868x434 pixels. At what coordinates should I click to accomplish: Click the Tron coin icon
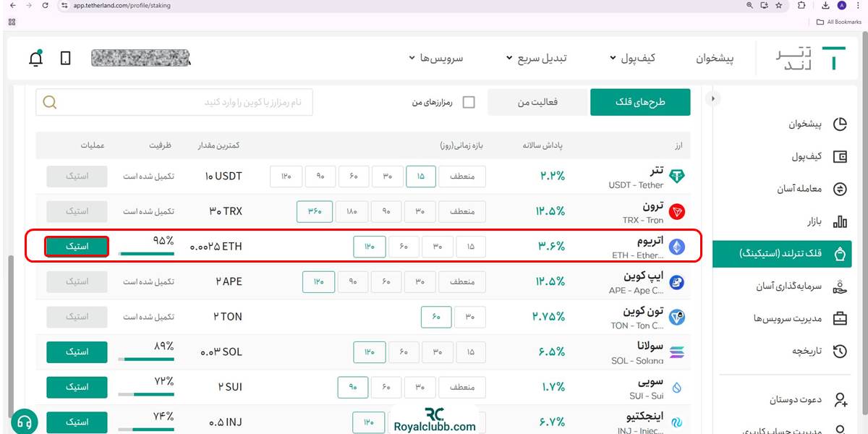677,211
